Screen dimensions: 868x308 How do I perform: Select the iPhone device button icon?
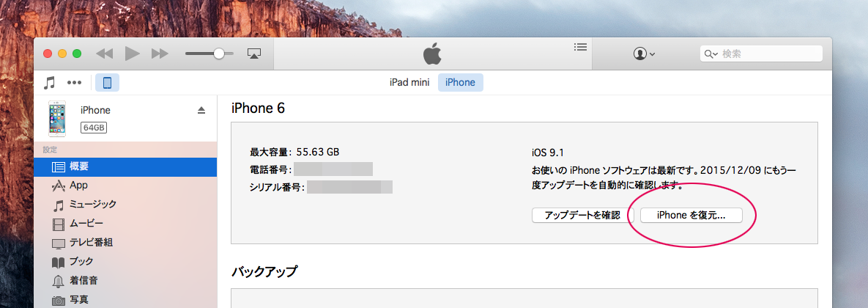pos(108,83)
